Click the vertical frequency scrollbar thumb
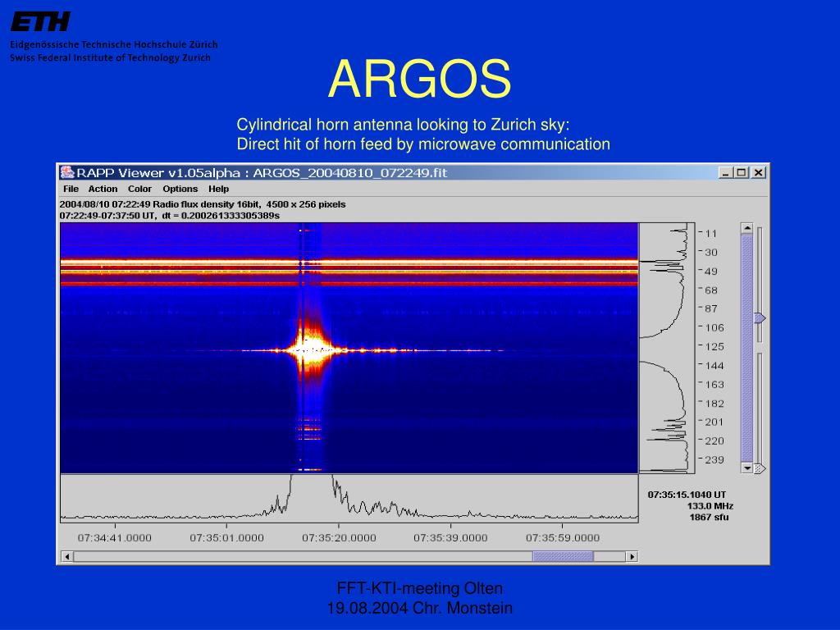Viewport: 840px width, 630px height. (x=746, y=348)
